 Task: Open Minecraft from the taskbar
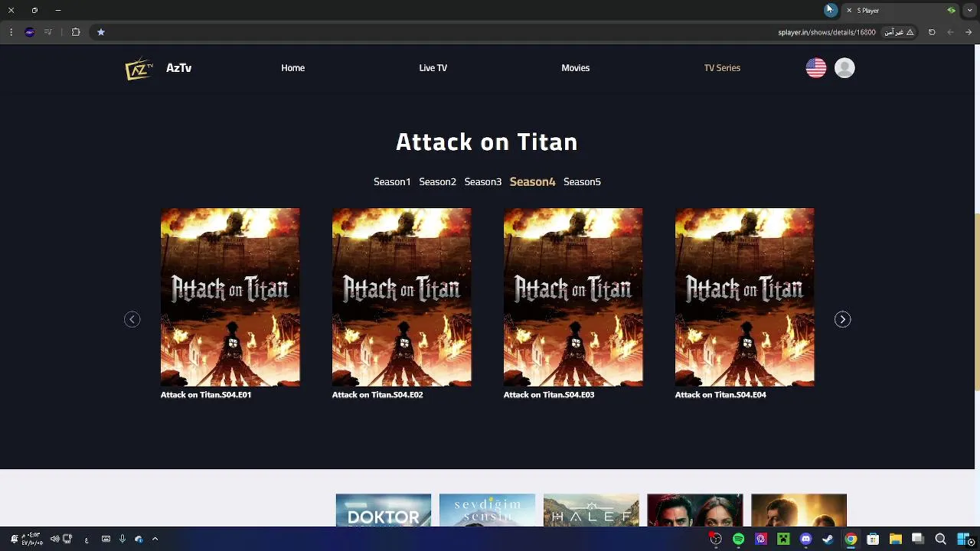783,540
